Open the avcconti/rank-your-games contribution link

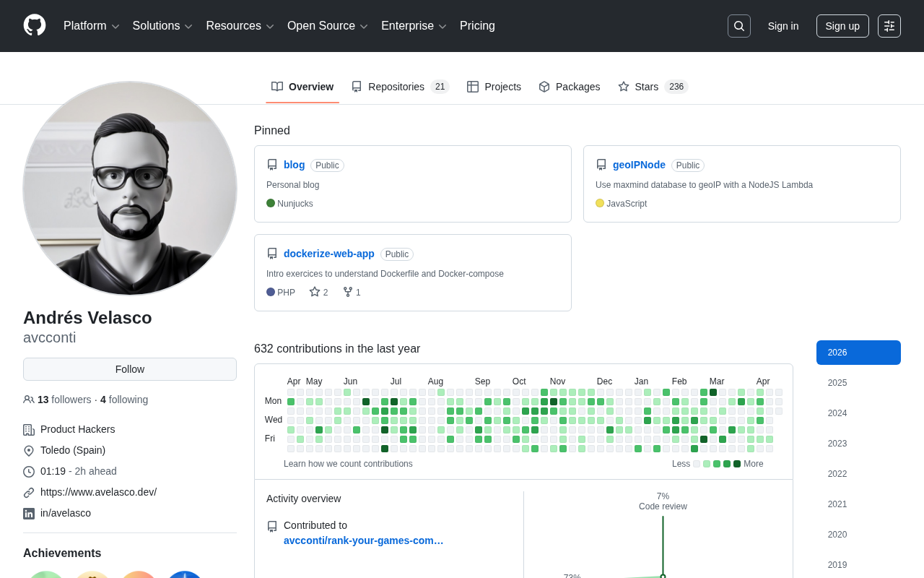click(364, 540)
